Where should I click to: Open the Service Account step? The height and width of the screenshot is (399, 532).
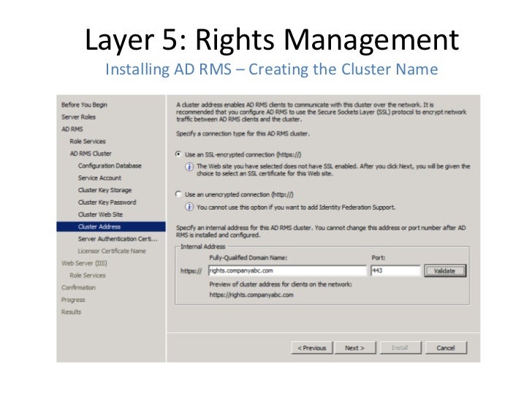(x=99, y=178)
